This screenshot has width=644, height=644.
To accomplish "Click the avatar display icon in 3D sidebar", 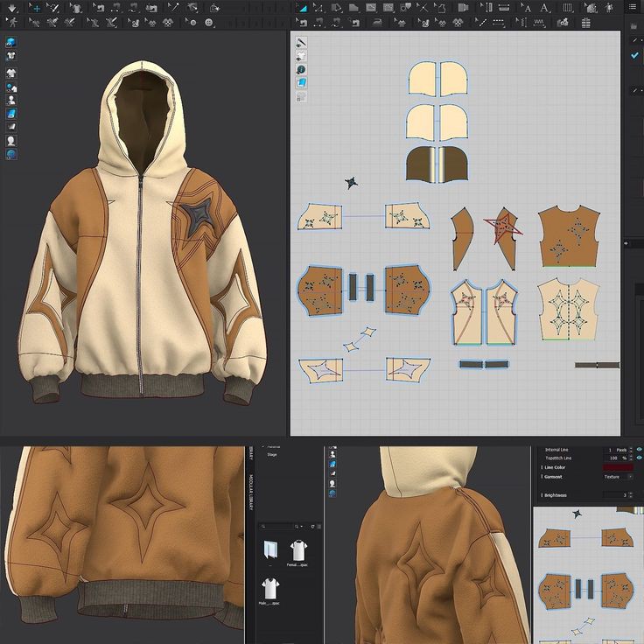I will click(11, 140).
